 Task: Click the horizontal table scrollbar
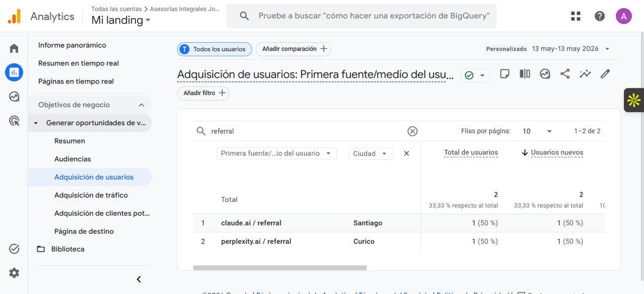tap(280, 268)
